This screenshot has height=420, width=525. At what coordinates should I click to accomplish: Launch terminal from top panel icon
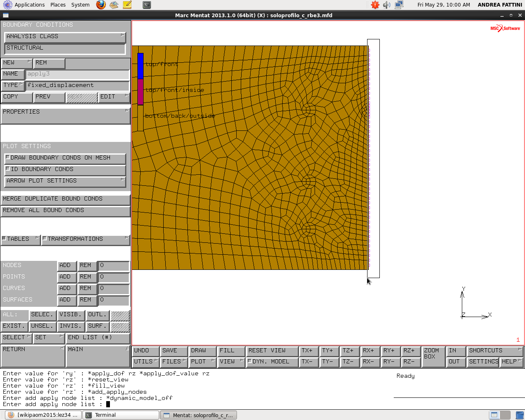click(147, 5)
